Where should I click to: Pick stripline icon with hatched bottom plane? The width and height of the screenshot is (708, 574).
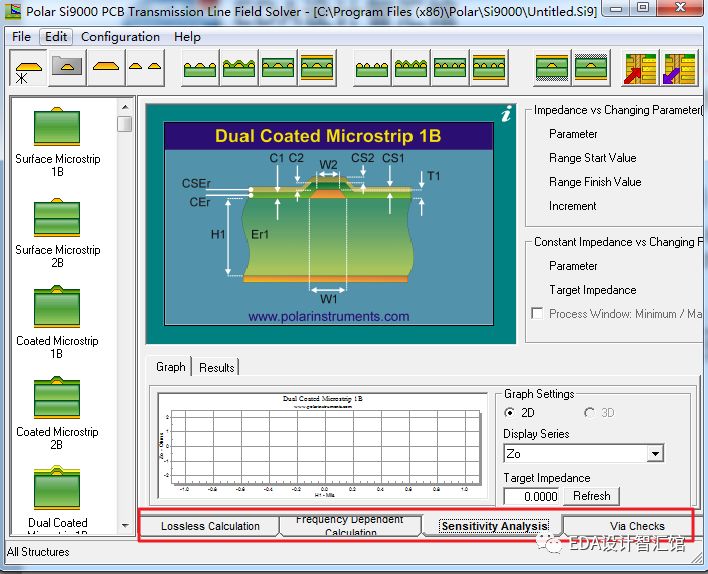(552, 69)
